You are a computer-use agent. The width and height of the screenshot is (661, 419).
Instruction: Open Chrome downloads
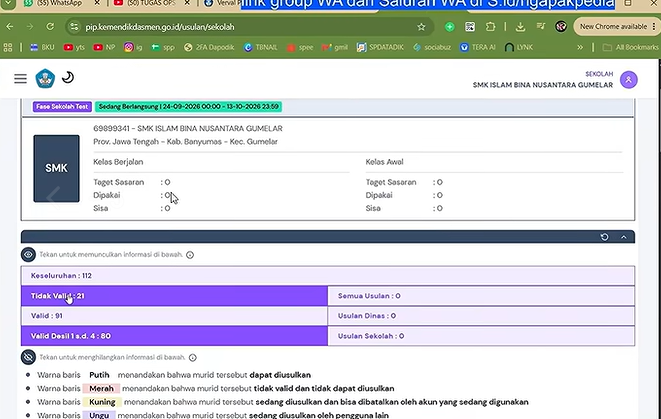click(520, 27)
